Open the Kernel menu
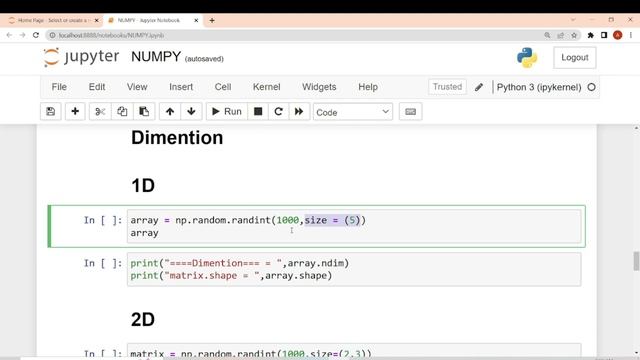640x360 pixels. [x=267, y=87]
